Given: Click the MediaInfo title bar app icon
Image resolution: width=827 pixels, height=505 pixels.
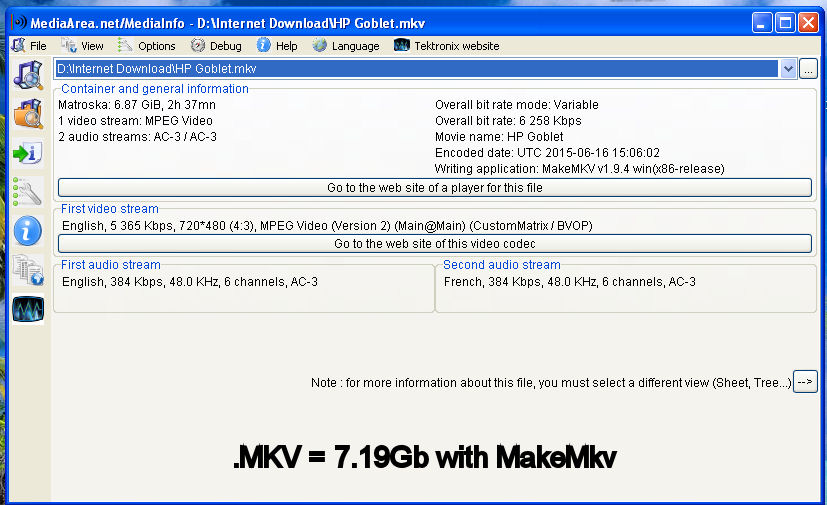Looking at the screenshot, I should pos(19,22).
